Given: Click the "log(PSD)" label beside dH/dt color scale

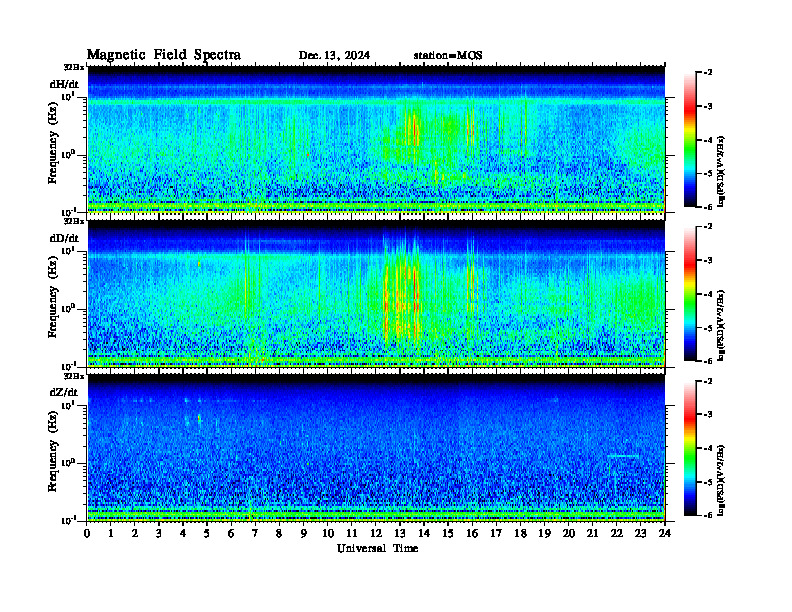Looking at the screenshot, I should click(721, 171).
